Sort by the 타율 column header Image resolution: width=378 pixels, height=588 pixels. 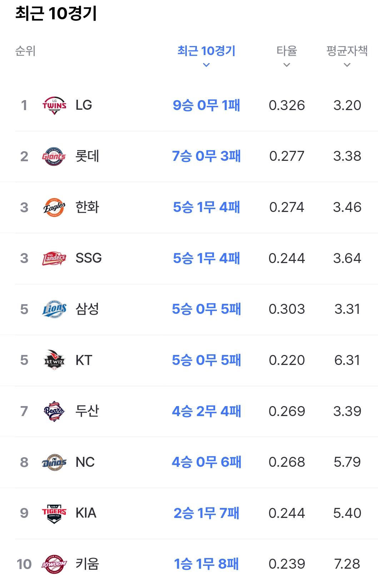287,51
